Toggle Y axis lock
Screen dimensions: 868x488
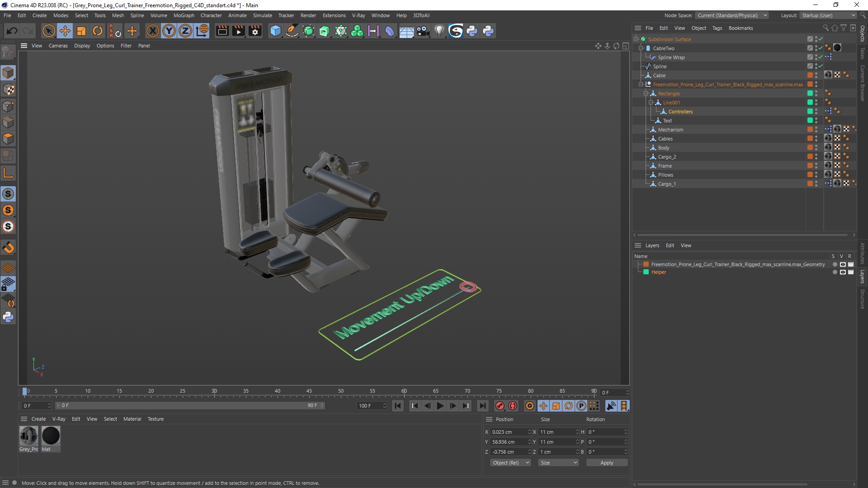(x=169, y=31)
